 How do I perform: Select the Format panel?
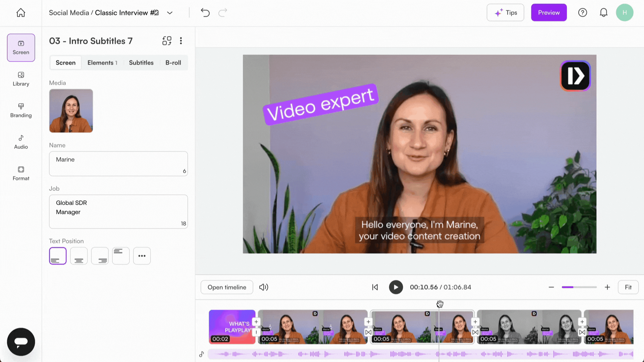click(x=20, y=174)
